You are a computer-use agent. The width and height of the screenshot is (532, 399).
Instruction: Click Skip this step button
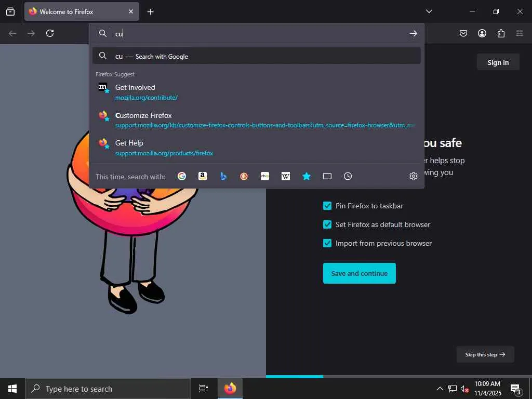click(485, 354)
